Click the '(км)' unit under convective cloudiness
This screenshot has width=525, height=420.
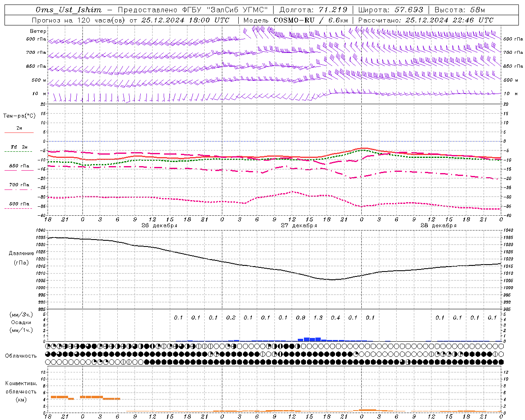point(21,399)
